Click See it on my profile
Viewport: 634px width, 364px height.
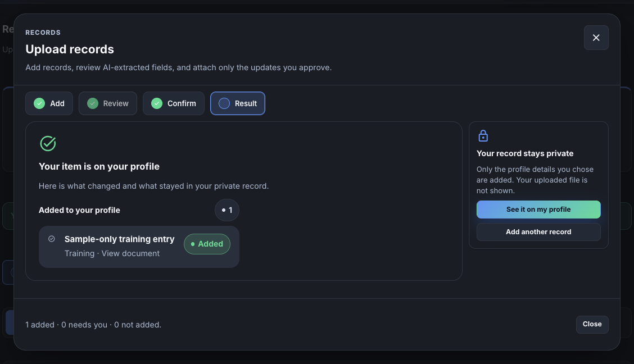[x=538, y=210]
